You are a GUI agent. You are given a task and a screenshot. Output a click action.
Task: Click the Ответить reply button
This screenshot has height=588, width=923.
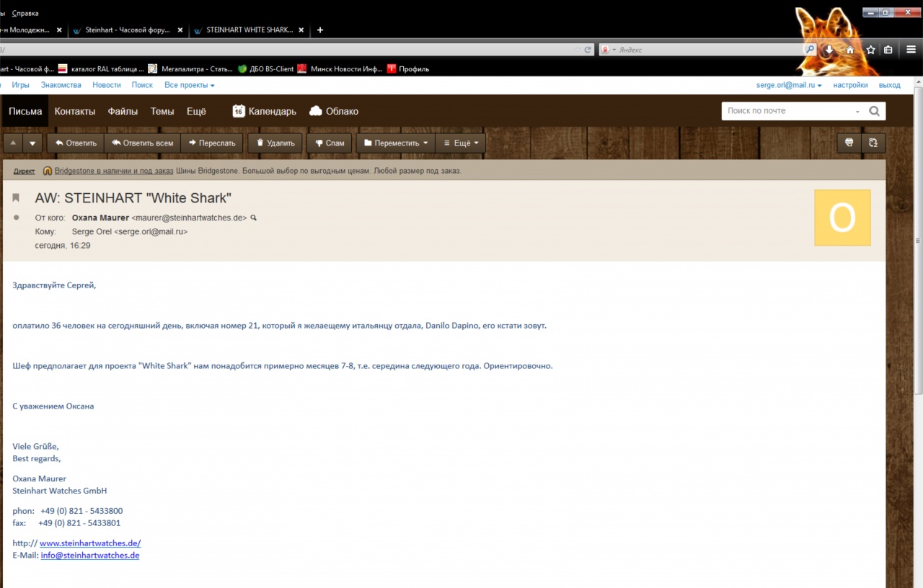(x=75, y=143)
